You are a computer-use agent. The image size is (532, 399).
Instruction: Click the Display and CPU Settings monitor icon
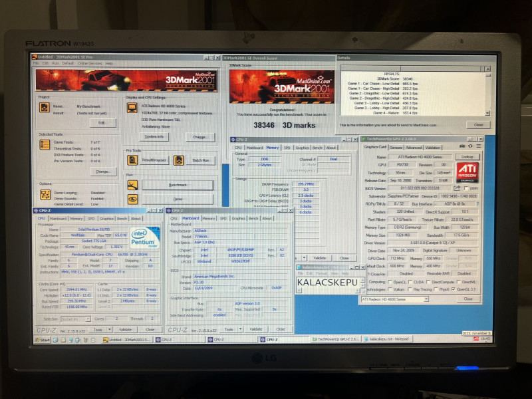(x=132, y=108)
